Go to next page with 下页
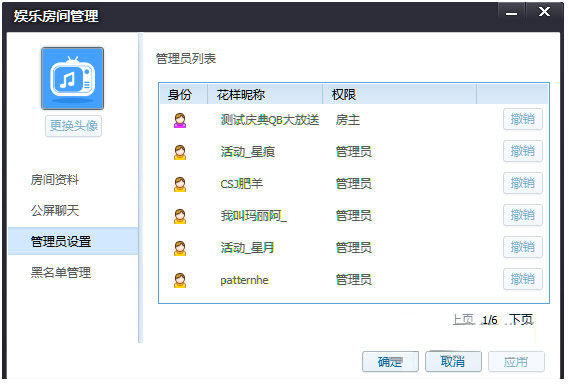This screenshot has width=569, height=384. click(x=521, y=319)
